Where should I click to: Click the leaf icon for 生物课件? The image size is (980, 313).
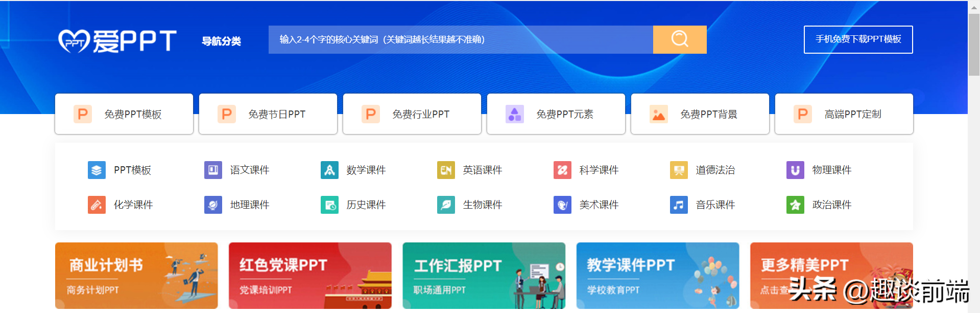pyautogui.click(x=446, y=205)
